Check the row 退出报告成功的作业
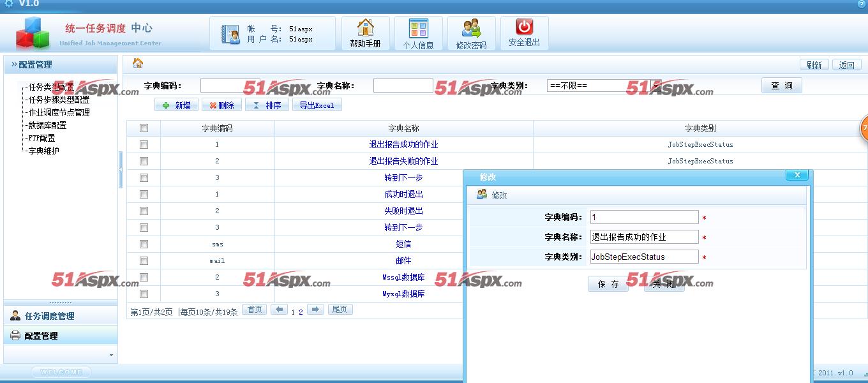868x383 pixels. coord(144,145)
